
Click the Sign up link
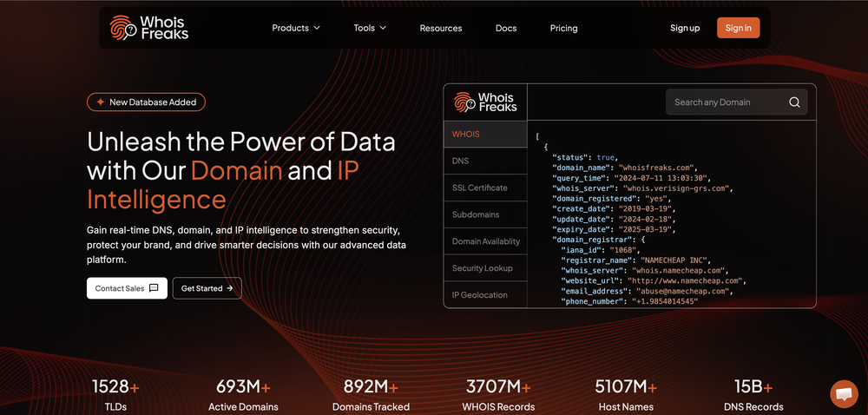(685, 29)
